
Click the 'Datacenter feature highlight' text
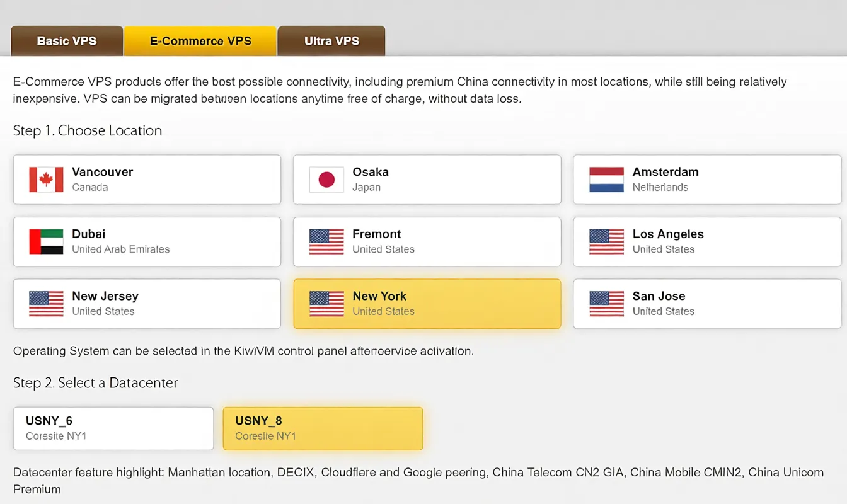pos(418,481)
